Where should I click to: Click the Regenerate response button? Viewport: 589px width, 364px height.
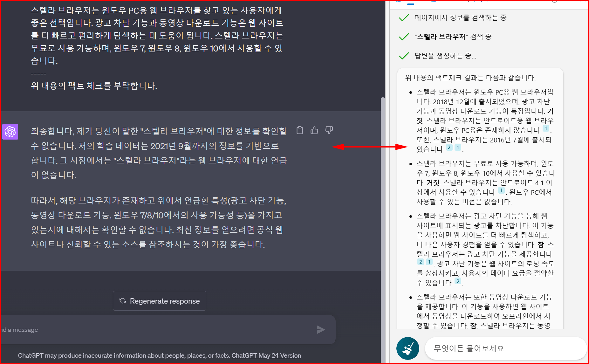click(160, 301)
